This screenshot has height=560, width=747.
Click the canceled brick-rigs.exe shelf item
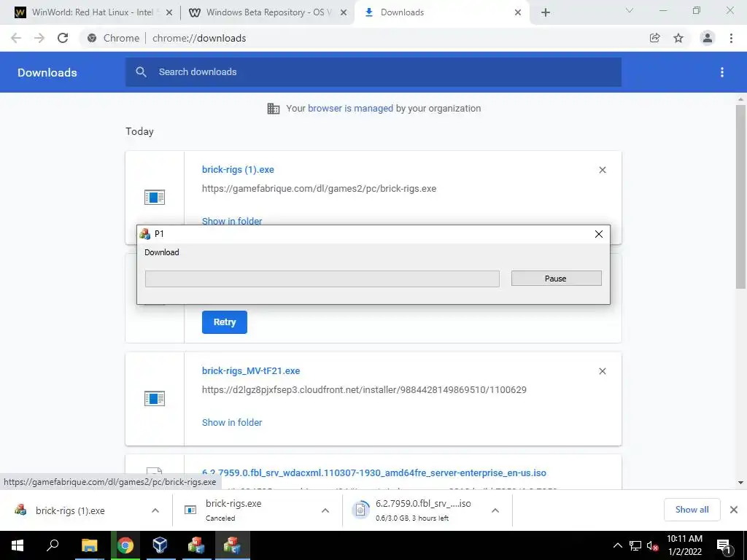click(x=233, y=510)
